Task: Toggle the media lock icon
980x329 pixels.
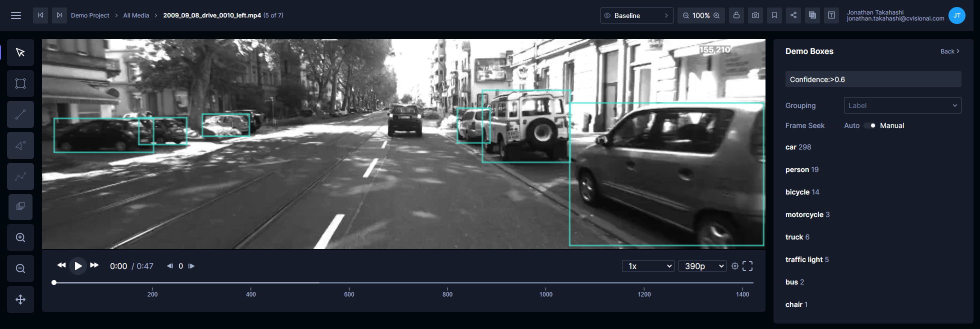Action: click(736, 15)
